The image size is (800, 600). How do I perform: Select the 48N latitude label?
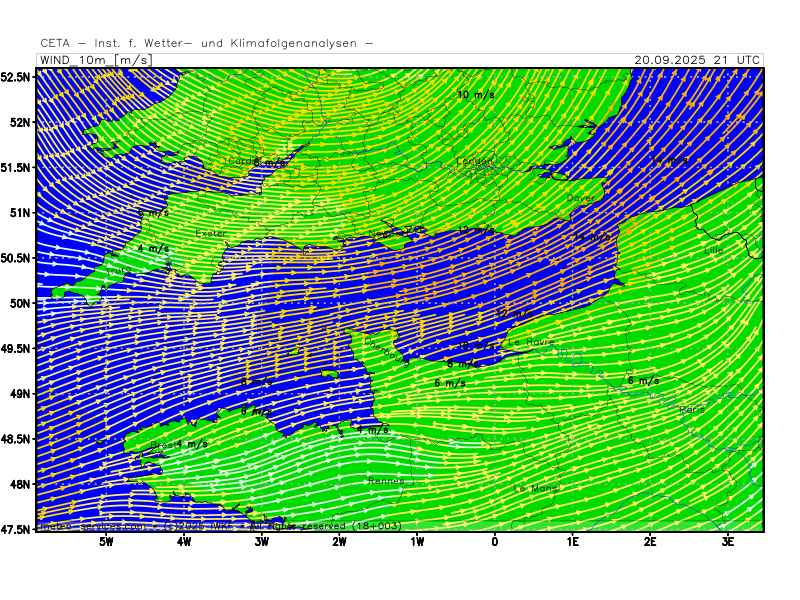(19, 484)
